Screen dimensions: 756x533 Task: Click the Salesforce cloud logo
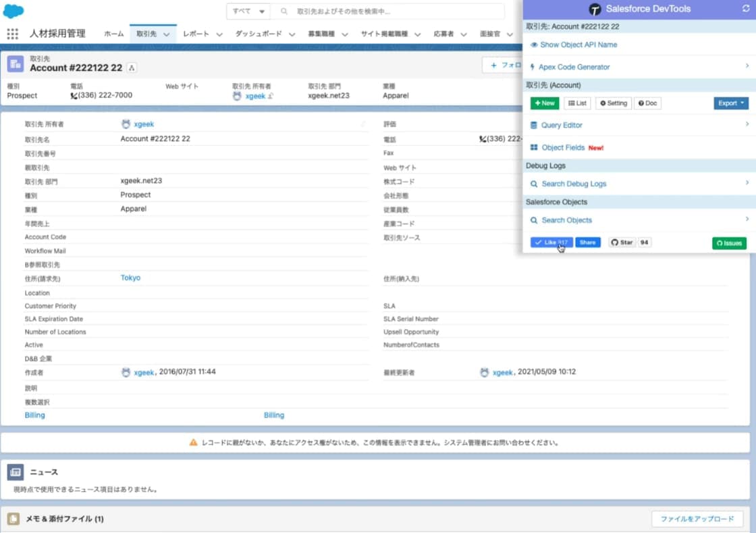tap(13, 10)
